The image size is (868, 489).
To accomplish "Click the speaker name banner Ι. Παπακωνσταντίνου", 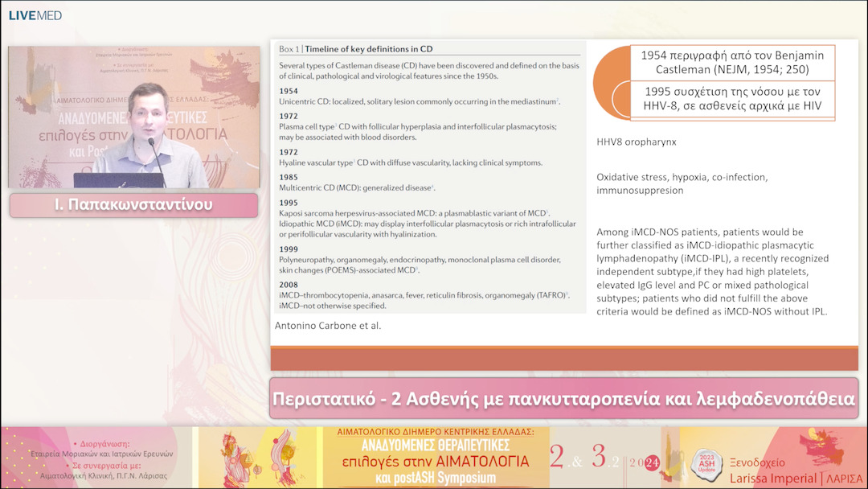I will tap(133, 205).
